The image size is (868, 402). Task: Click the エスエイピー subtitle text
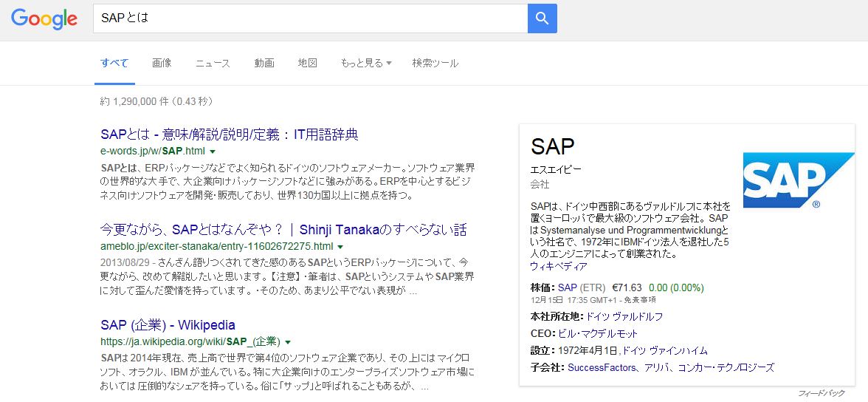(x=556, y=170)
